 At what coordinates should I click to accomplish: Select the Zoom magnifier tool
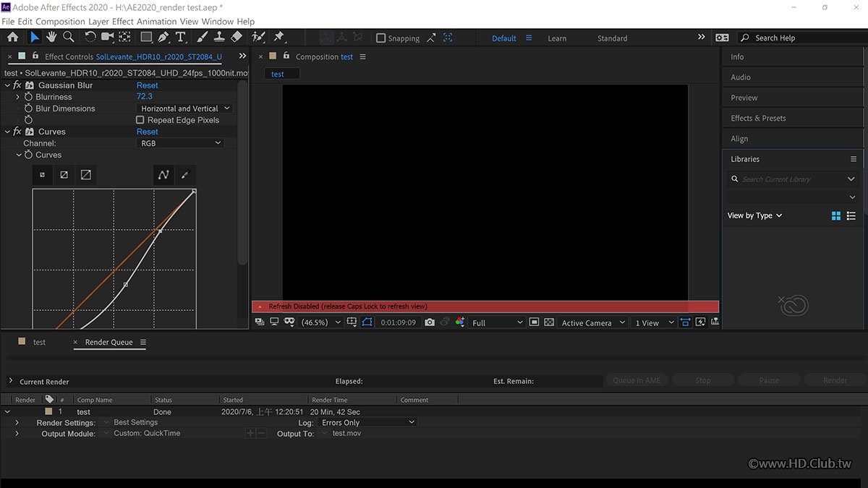[69, 37]
